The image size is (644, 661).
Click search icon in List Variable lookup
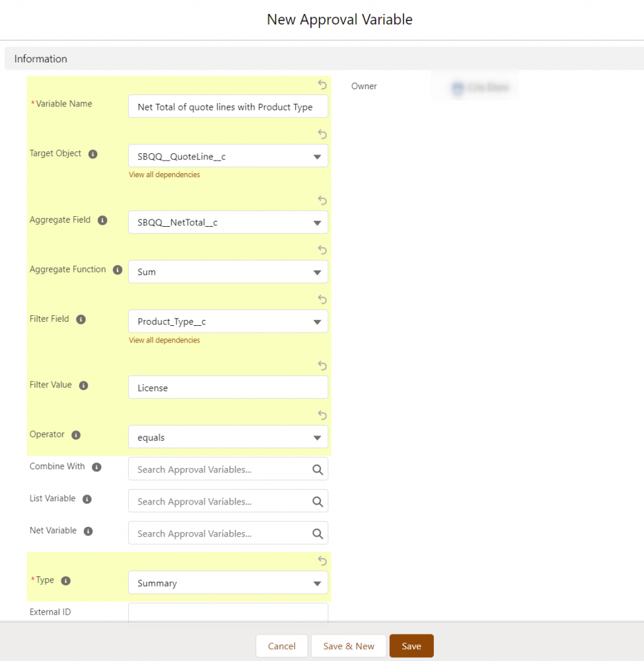[x=318, y=502]
